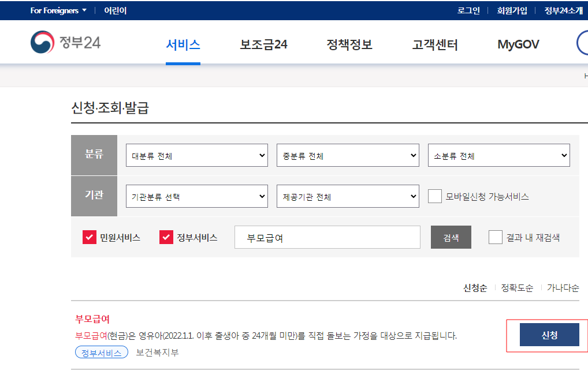The height and width of the screenshot is (386, 588).
Task: Open the 제공기관 전체 dropdown
Action: click(347, 196)
